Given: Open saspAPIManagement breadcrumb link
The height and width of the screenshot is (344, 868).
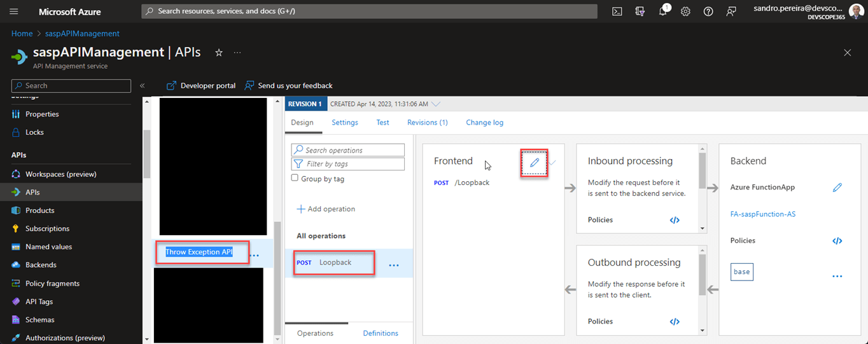Looking at the screenshot, I should click(x=82, y=34).
